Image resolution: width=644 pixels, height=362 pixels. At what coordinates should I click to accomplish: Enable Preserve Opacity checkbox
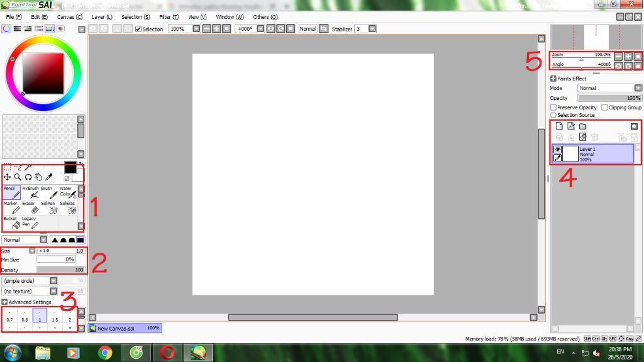[x=553, y=107]
